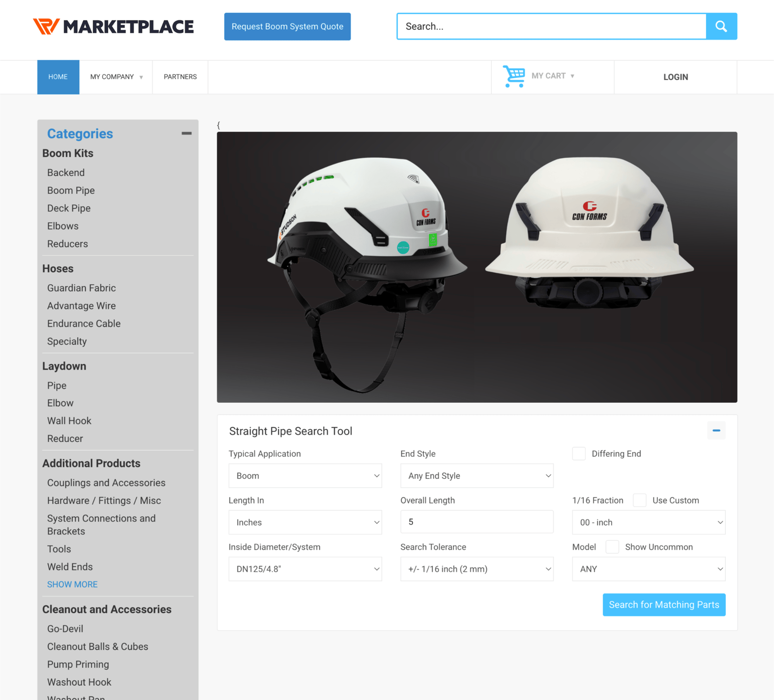Open the Inside Diameter/System dropdown

[305, 569]
